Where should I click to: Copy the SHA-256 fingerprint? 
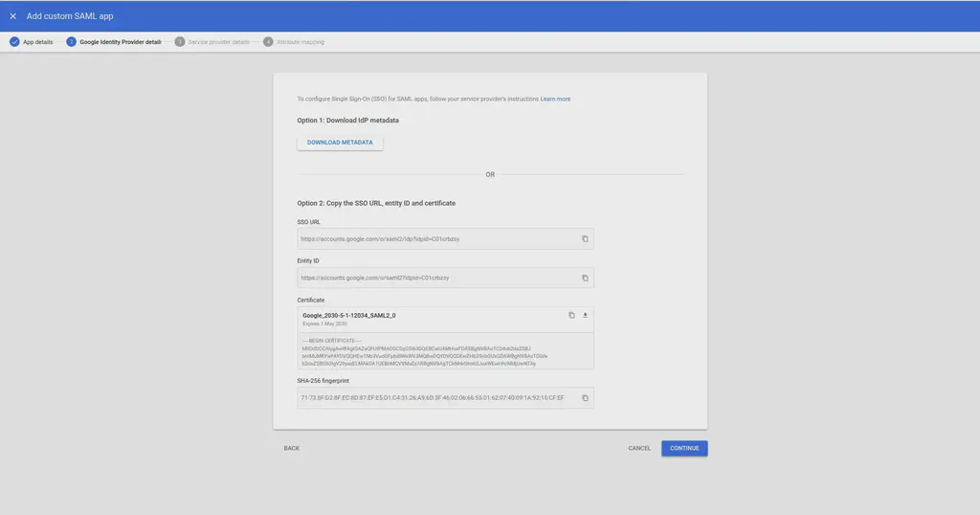click(x=585, y=398)
